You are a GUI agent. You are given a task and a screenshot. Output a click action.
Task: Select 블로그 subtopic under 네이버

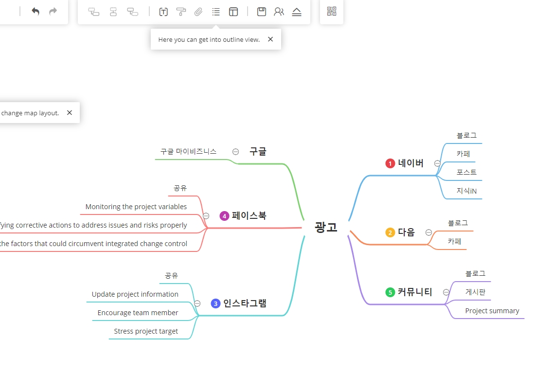466,135
